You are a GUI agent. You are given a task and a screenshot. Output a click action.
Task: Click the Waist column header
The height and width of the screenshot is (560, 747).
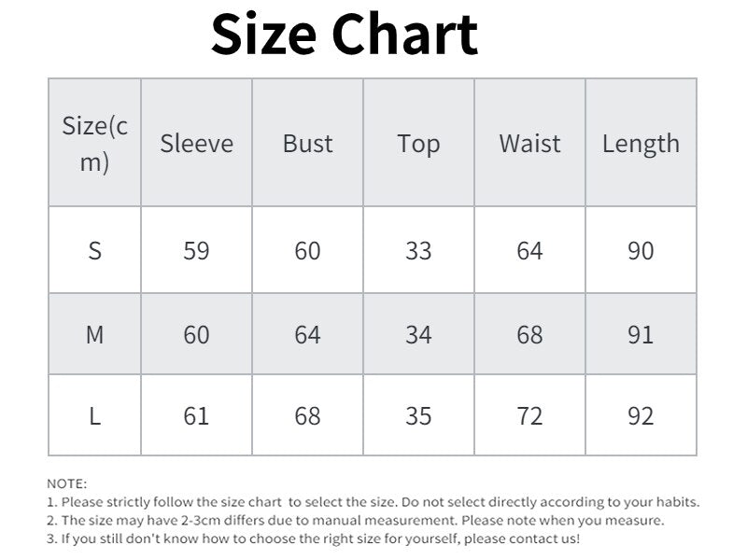pos(529,144)
